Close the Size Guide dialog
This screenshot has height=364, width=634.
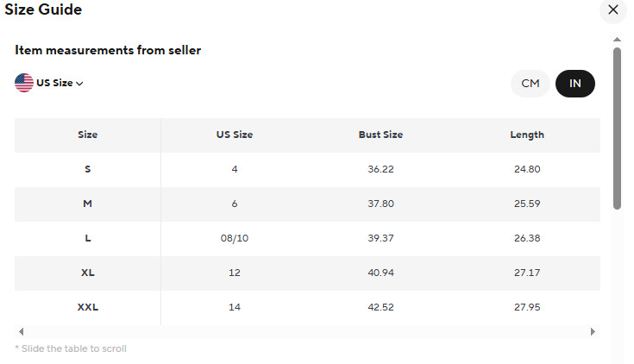[x=613, y=9]
